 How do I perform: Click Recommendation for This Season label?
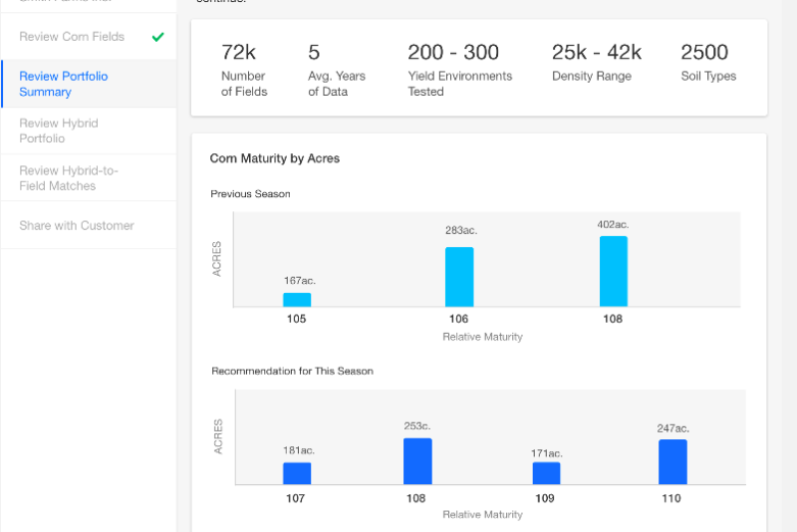(x=292, y=371)
